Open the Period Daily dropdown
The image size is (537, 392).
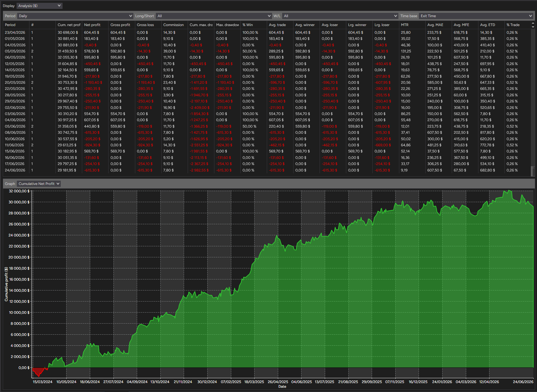(75, 16)
